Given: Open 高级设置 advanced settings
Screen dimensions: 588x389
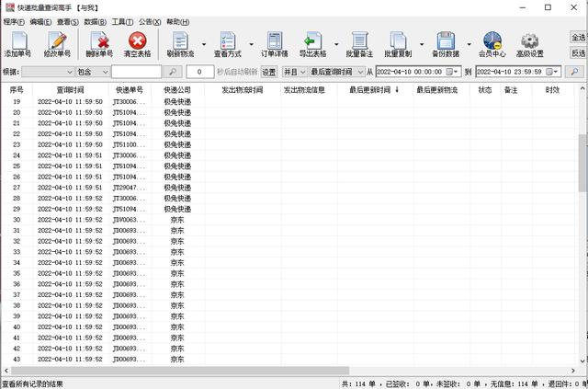Looking at the screenshot, I should [x=529, y=44].
